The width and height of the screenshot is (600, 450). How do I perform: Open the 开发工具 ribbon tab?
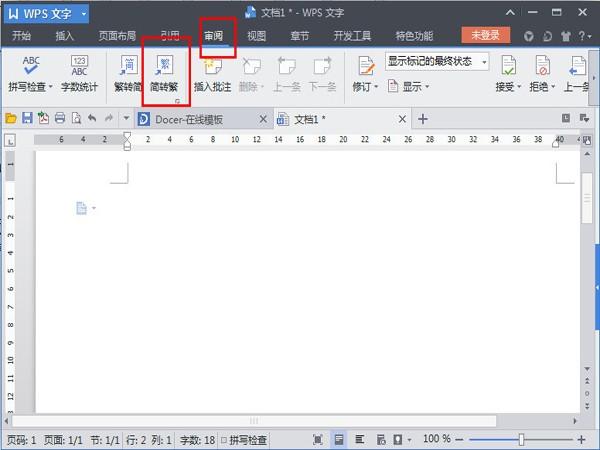point(352,36)
